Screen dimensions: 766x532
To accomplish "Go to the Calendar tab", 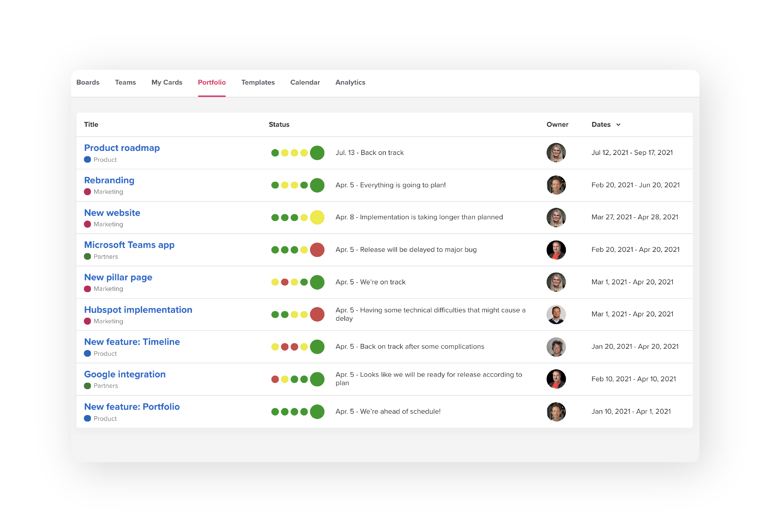I will coord(305,82).
